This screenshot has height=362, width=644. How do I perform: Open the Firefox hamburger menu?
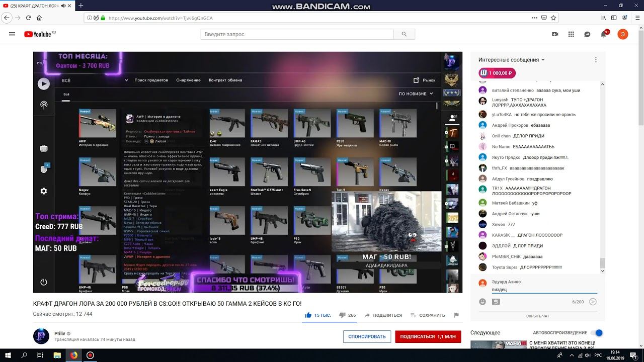(x=637, y=18)
